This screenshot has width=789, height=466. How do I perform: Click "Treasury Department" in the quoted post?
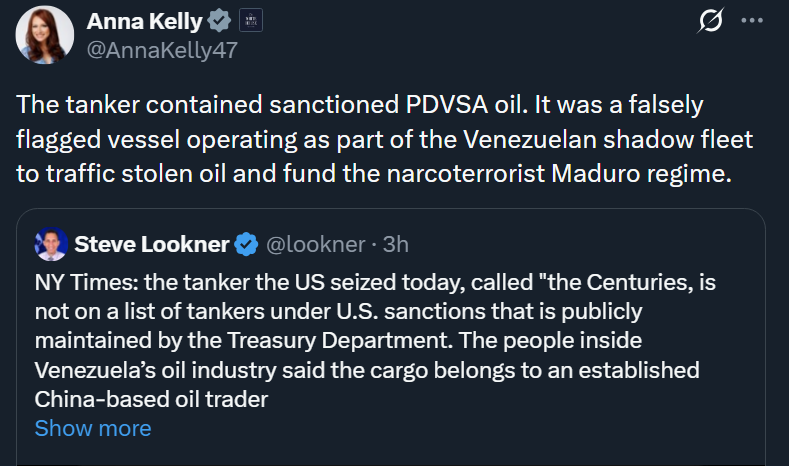pyautogui.click(x=447, y=340)
